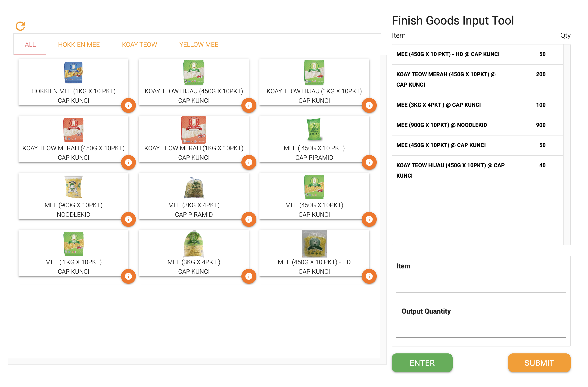Screen dimensions: 588x387
Task: Show info for MEE (900G X 10PKT) NOODLEKID
Action: click(x=128, y=219)
